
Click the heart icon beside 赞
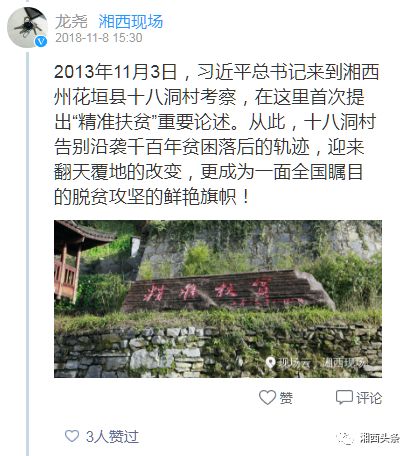tap(267, 397)
